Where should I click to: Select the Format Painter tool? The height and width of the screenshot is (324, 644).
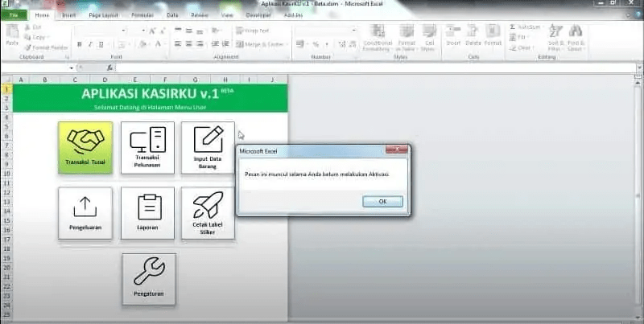(46, 47)
